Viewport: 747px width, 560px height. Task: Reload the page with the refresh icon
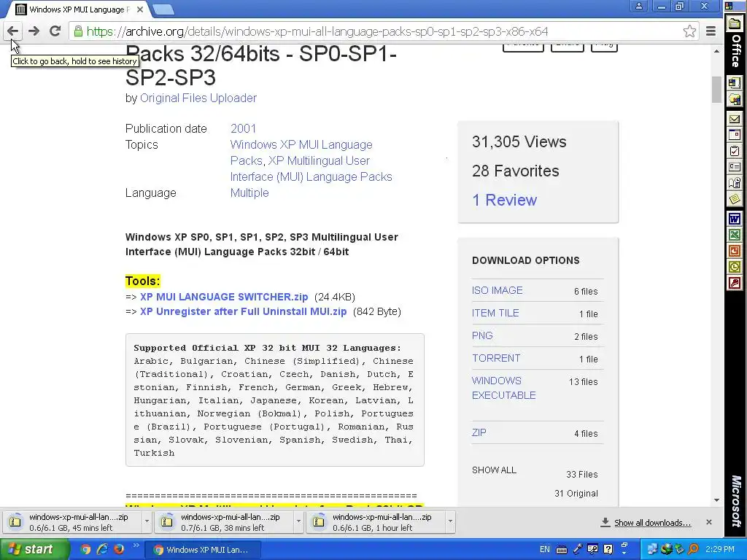click(x=55, y=31)
